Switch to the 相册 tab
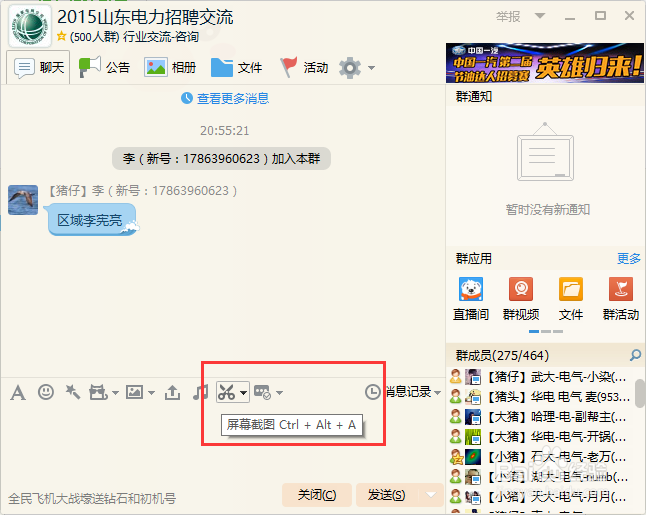The image size is (646, 515). click(x=170, y=67)
